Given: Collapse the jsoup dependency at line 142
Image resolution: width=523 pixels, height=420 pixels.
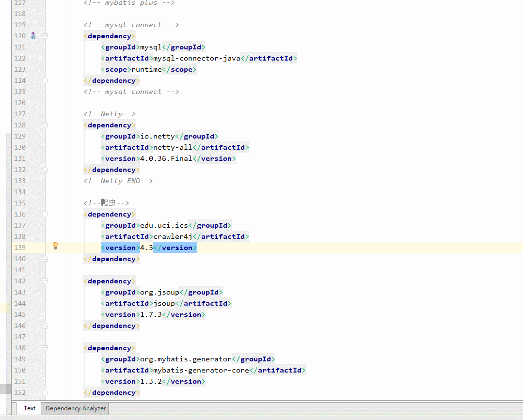Looking at the screenshot, I should [x=46, y=281].
